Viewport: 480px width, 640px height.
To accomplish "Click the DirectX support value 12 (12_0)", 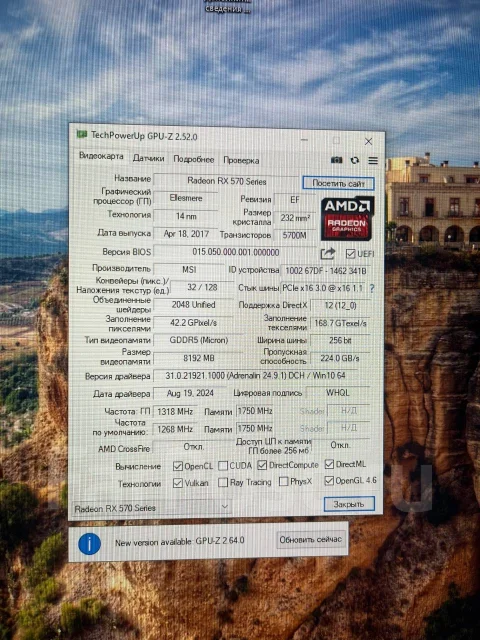I will pyautogui.click(x=340, y=305).
